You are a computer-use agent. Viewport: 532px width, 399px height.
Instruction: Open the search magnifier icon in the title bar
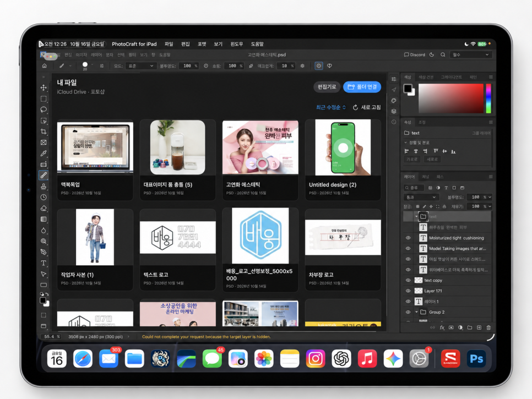tap(443, 54)
